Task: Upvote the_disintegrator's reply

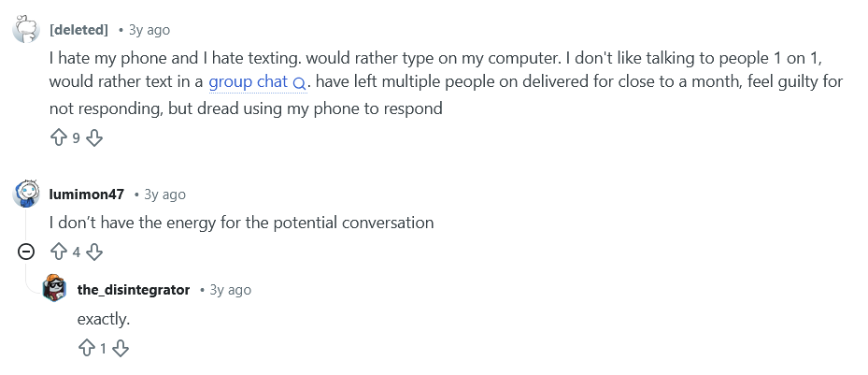Action: pos(86,349)
